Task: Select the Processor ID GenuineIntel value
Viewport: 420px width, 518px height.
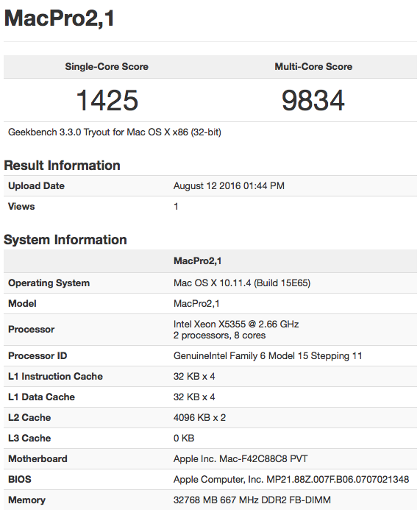Action: pos(268,356)
